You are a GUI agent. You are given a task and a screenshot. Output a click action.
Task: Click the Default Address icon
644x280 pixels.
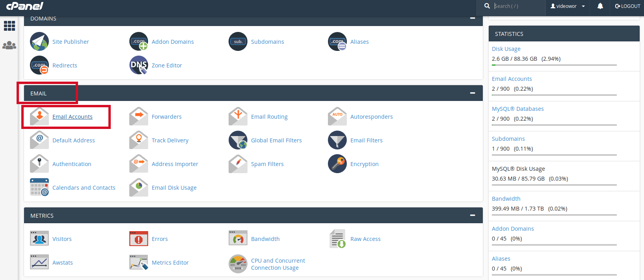click(x=39, y=140)
